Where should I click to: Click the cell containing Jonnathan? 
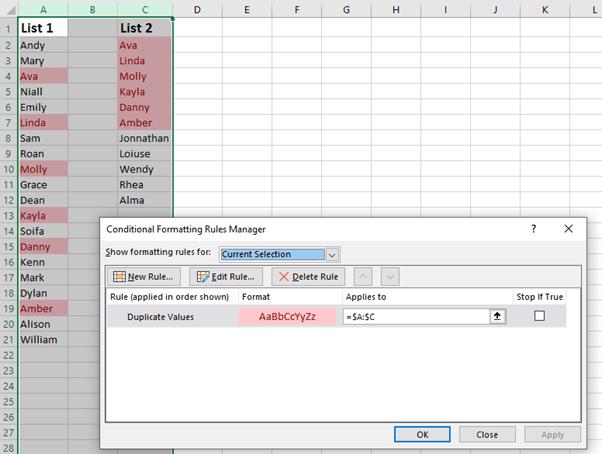145,138
